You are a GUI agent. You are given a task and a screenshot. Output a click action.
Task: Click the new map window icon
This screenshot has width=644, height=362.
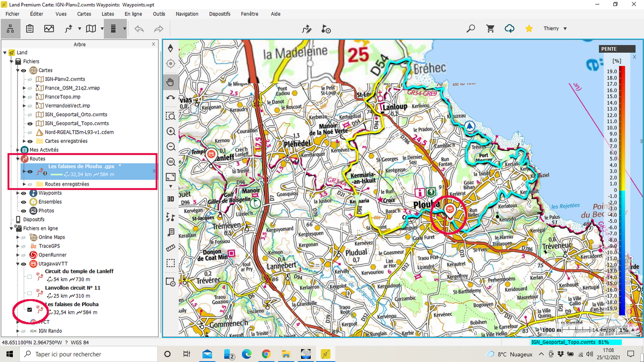point(171,282)
